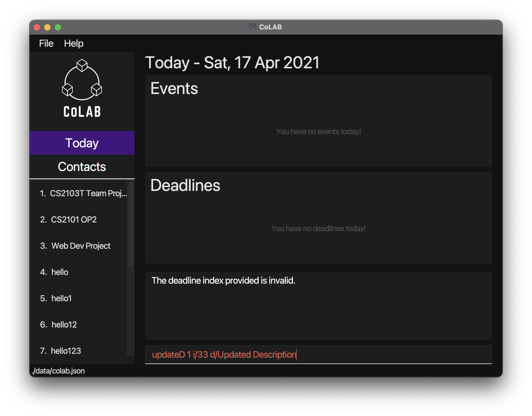Click the Events panel heading
This screenshot has height=416, width=532.
point(174,88)
